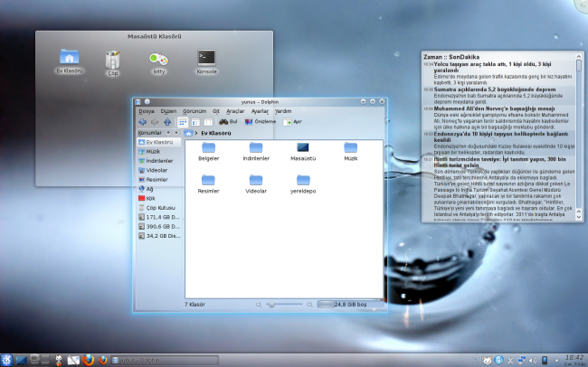The width and height of the screenshot is (588, 367).
Task: Open the Çöp trash icon in Masaüstü Klasörü
Action: (x=113, y=61)
